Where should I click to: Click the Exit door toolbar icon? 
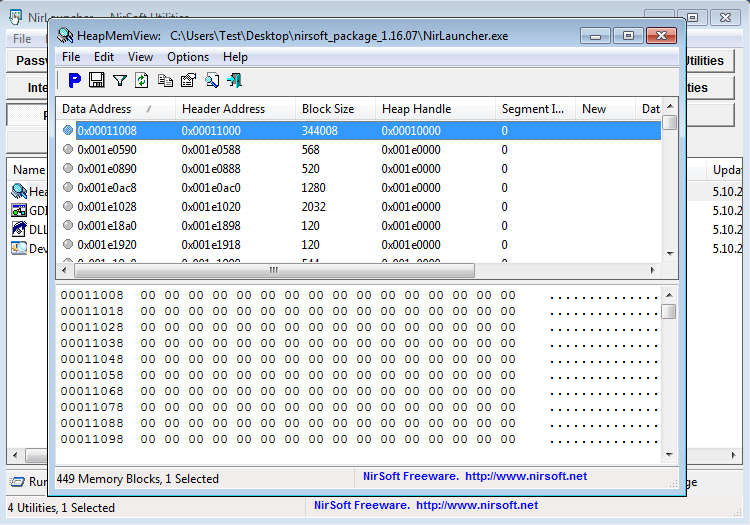234,80
